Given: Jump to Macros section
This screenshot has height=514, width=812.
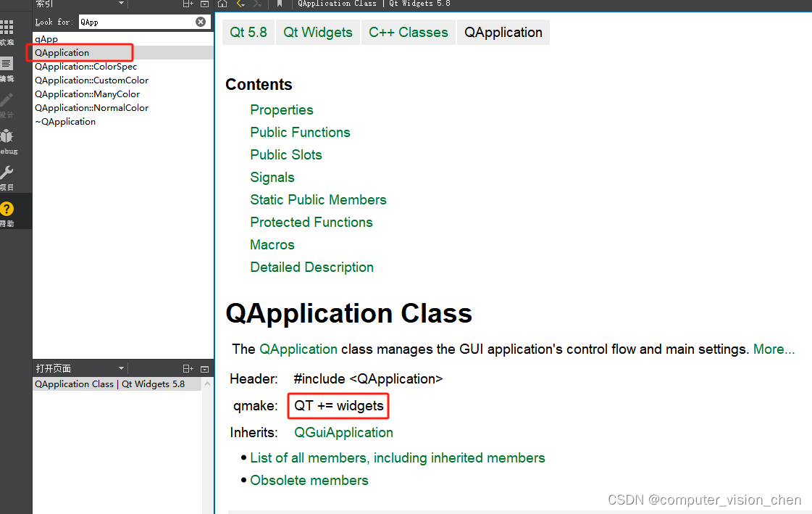Looking at the screenshot, I should (272, 244).
